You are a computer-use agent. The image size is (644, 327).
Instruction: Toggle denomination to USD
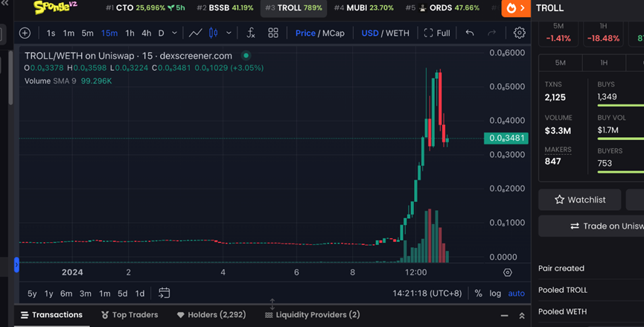pos(369,33)
